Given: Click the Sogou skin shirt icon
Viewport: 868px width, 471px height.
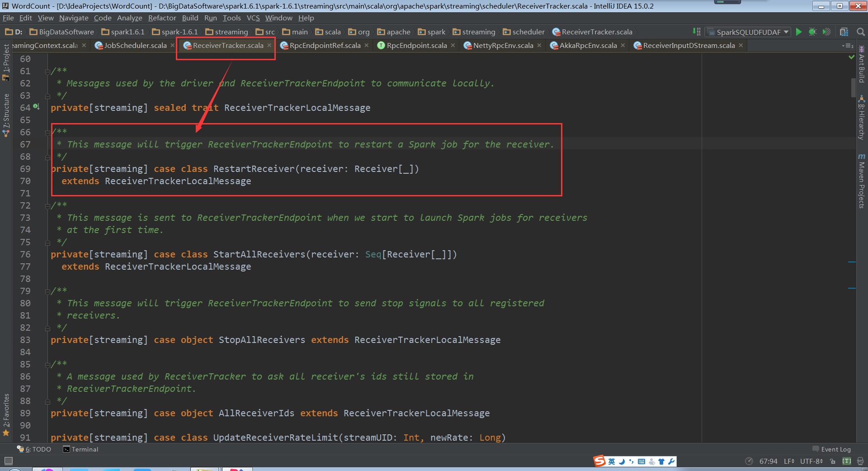Looking at the screenshot, I should click(x=661, y=461).
